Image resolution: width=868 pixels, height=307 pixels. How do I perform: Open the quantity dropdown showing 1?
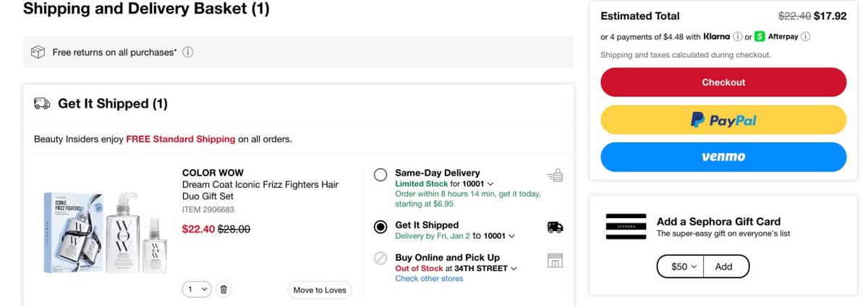[x=196, y=290]
